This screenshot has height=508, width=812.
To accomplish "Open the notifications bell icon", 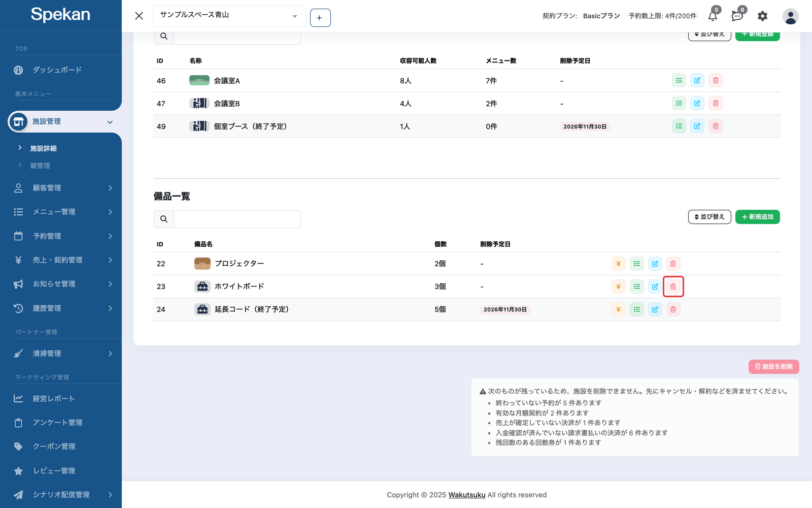I will (713, 16).
